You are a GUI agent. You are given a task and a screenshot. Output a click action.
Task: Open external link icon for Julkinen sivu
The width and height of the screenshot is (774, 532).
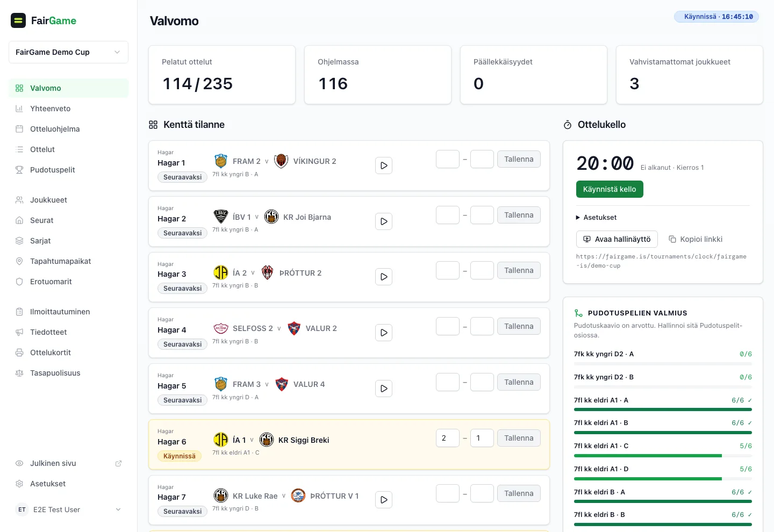pos(119,463)
